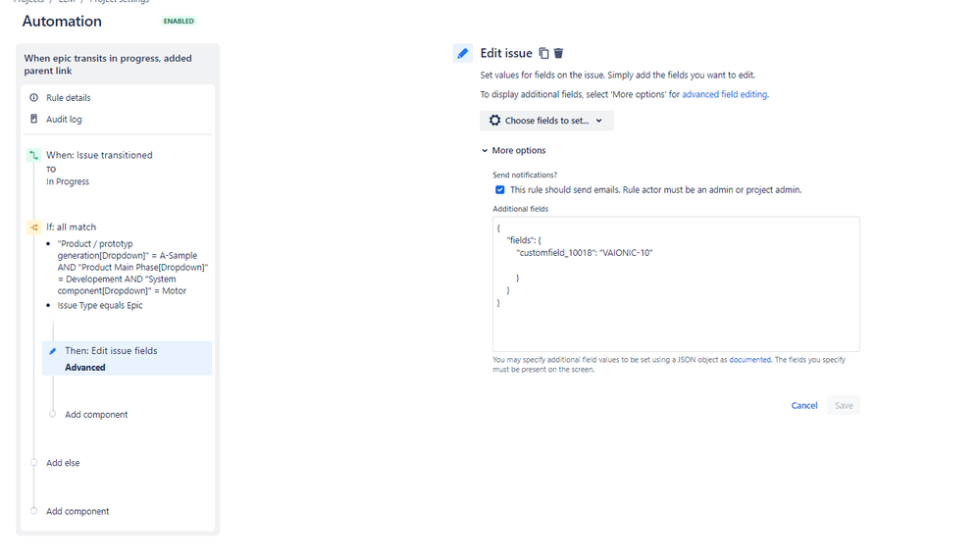Image resolution: width=980 pixels, height=560 pixels.
Task: Follow the advanced field editing link
Action: [724, 94]
